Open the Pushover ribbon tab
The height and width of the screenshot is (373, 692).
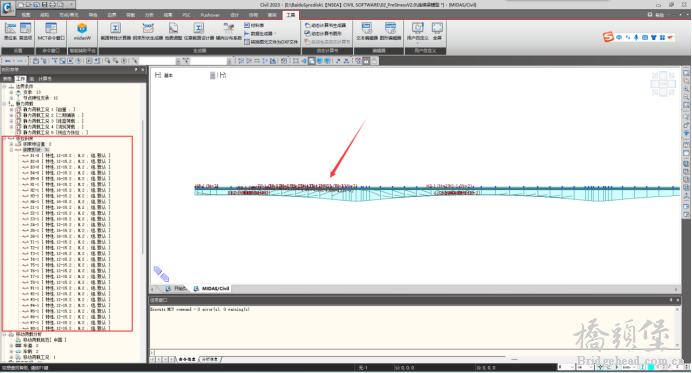pos(210,15)
